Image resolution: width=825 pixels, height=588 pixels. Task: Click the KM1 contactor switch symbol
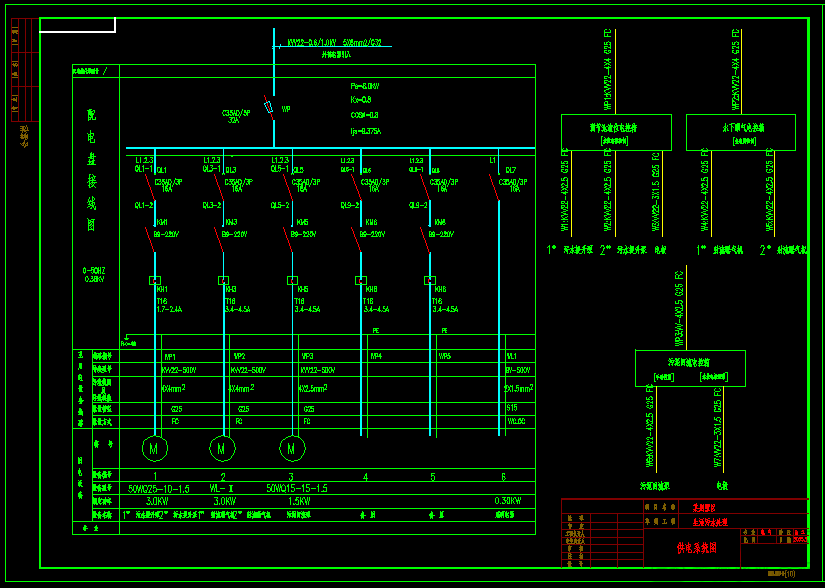[x=150, y=239]
